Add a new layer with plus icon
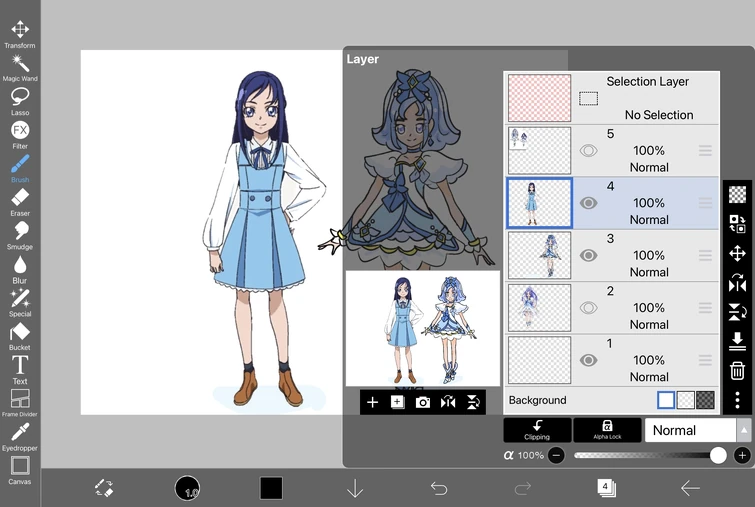Image resolution: width=755 pixels, height=507 pixels. tap(372, 402)
